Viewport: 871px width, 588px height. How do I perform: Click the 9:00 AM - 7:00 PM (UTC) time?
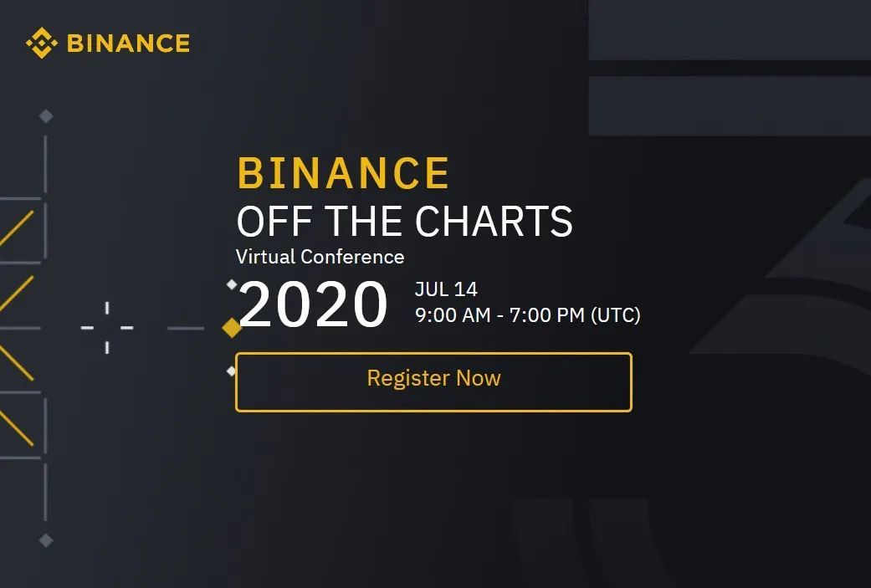[528, 314]
